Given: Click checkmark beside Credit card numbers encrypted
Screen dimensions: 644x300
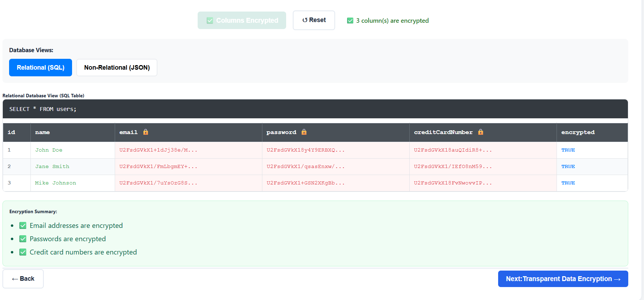Looking at the screenshot, I should [x=23, y=252].
